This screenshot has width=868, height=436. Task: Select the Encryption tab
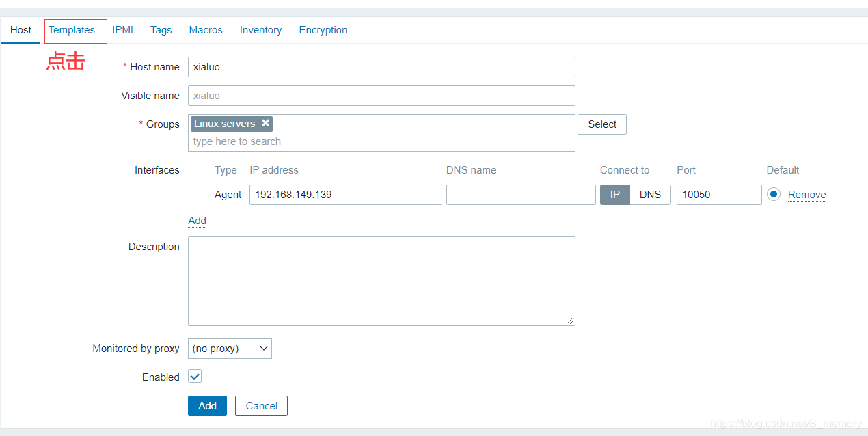[x=323, y=30]
